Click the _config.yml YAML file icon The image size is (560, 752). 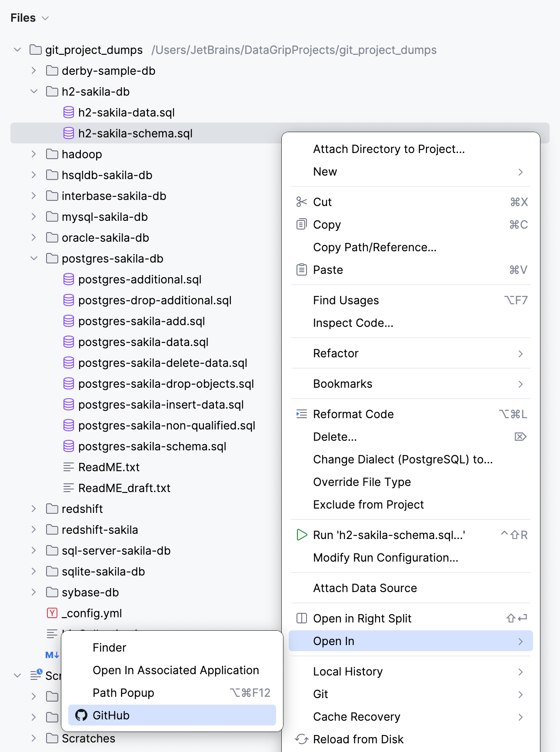[52, 613]
